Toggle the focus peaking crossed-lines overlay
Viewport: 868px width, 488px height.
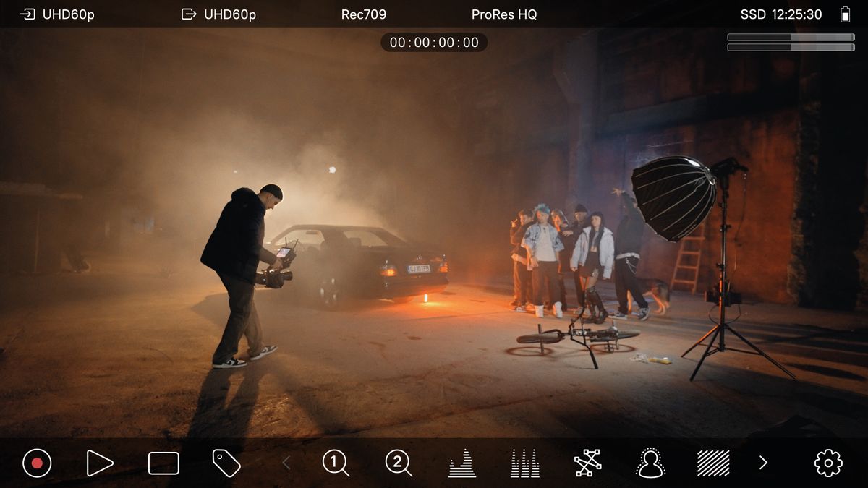tap(587, 463)
